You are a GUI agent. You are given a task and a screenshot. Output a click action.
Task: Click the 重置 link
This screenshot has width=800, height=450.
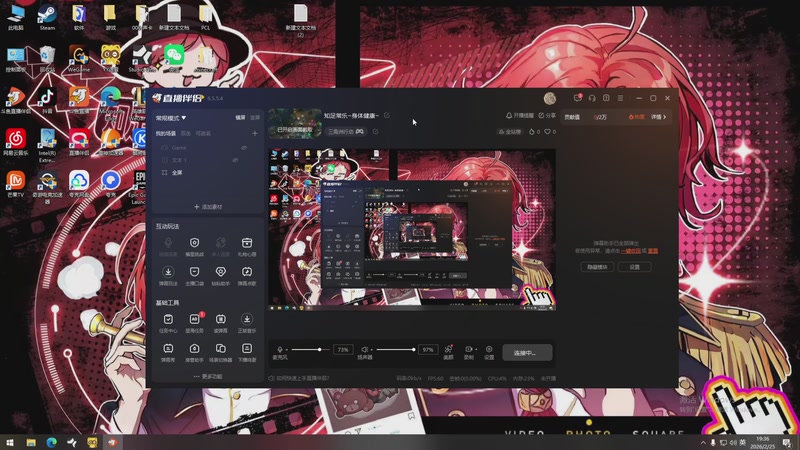pos(653,251)
